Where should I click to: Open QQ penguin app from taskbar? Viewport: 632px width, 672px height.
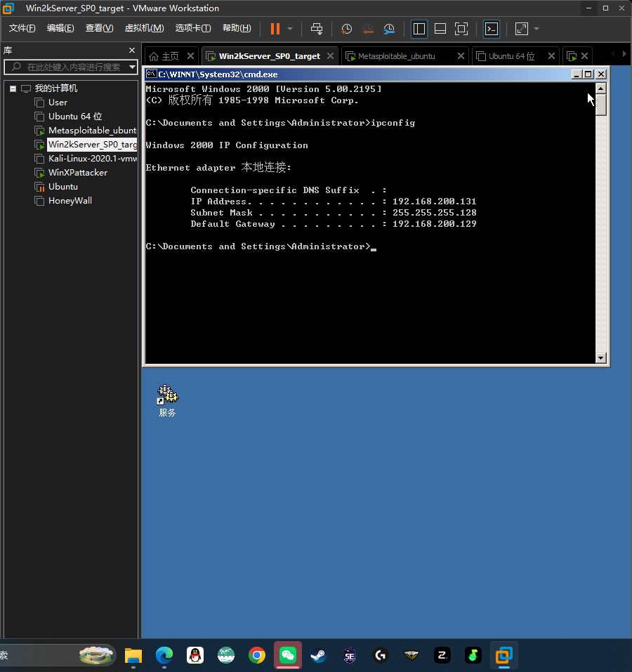pyautogui.click(x=195, y=655)
